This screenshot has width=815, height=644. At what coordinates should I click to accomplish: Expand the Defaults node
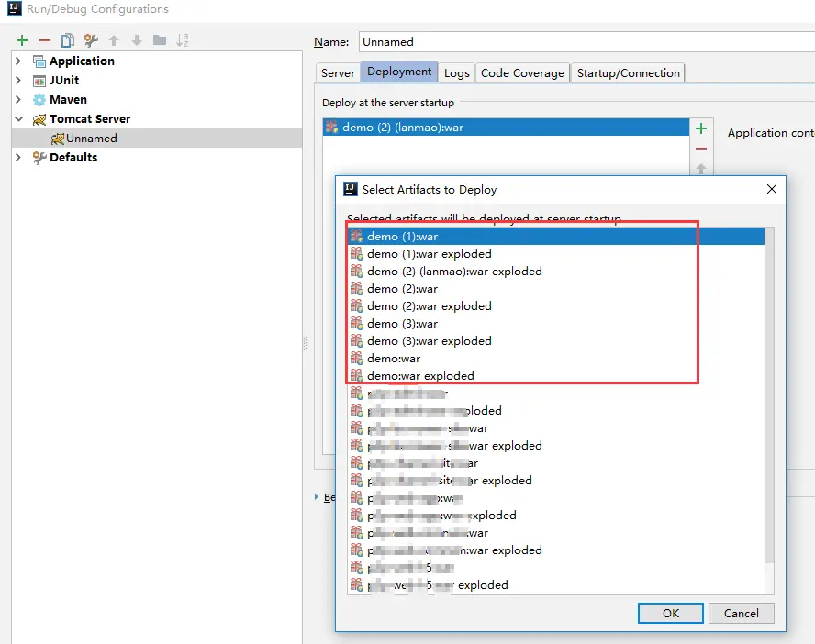coord(18,157)
